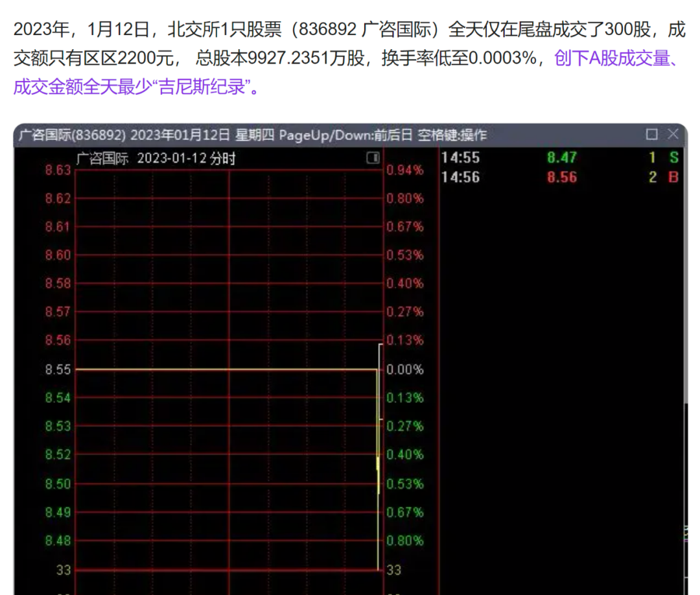
Task: Click the chart window title 广咨国际(836892)
Action: tap(72, 135)
